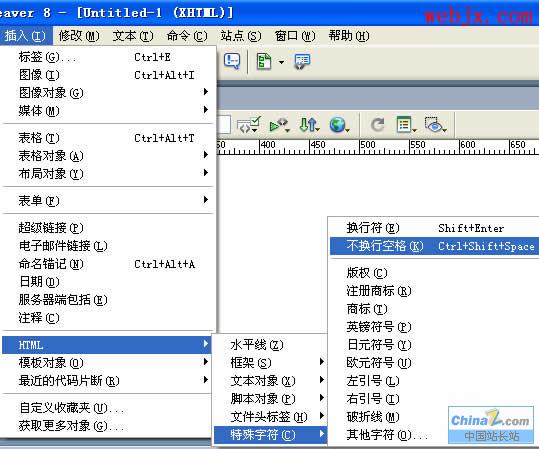The height and width of the screenshot is (449, 539).
Task: Click the browser compatibility check icon
Action: (279, 125)
